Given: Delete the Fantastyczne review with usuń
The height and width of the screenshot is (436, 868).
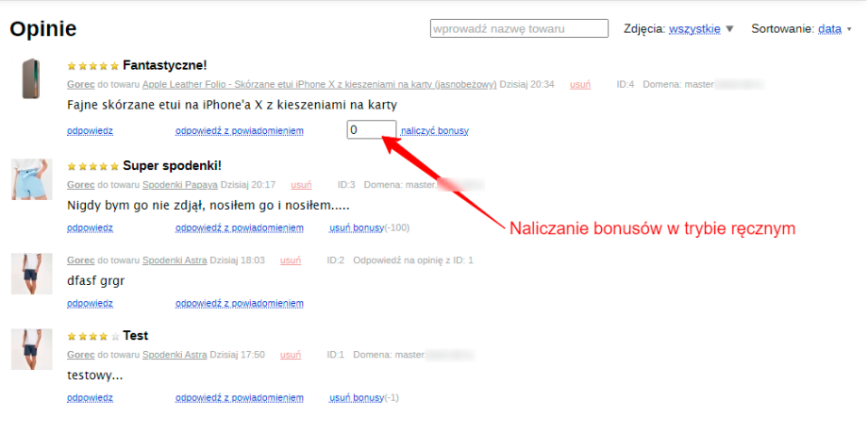Looking at the screenshot, I should [580, 85].
